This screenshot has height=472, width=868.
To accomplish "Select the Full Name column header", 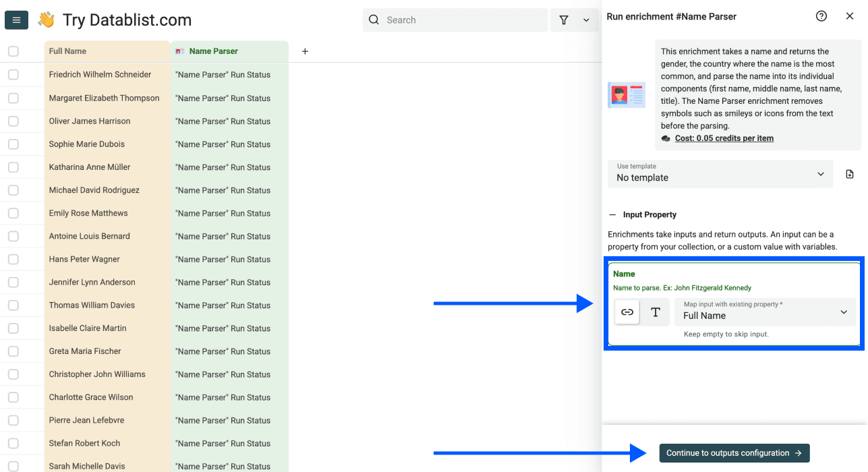I will tap(67, 51).
